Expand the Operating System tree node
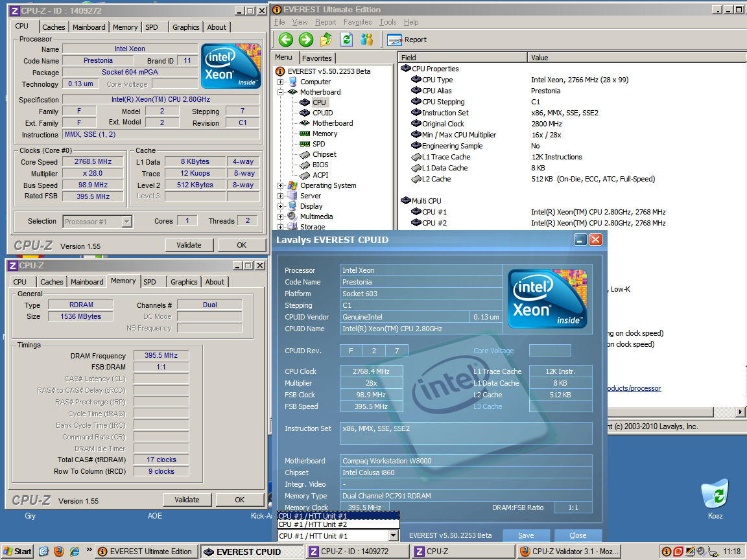 (281, 186)
